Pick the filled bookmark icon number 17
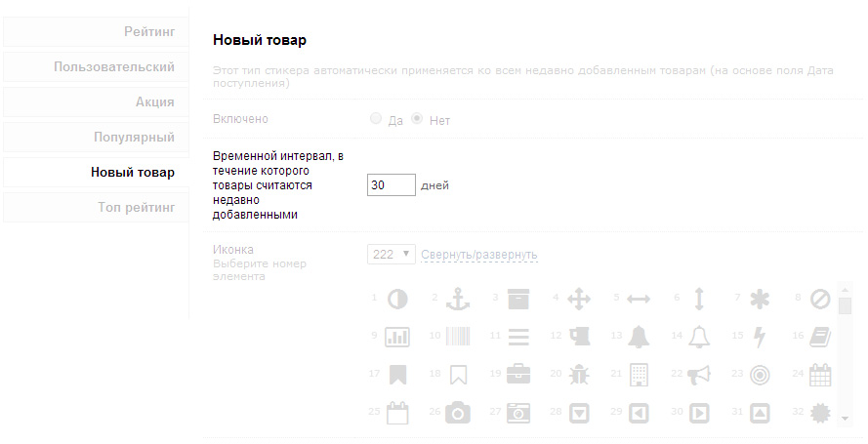Screen dimensions: 868x444 click(397, 374)
